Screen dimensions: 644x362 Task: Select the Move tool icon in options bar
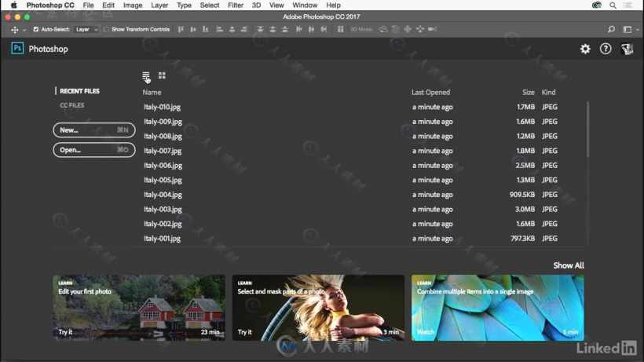[15, 30]
